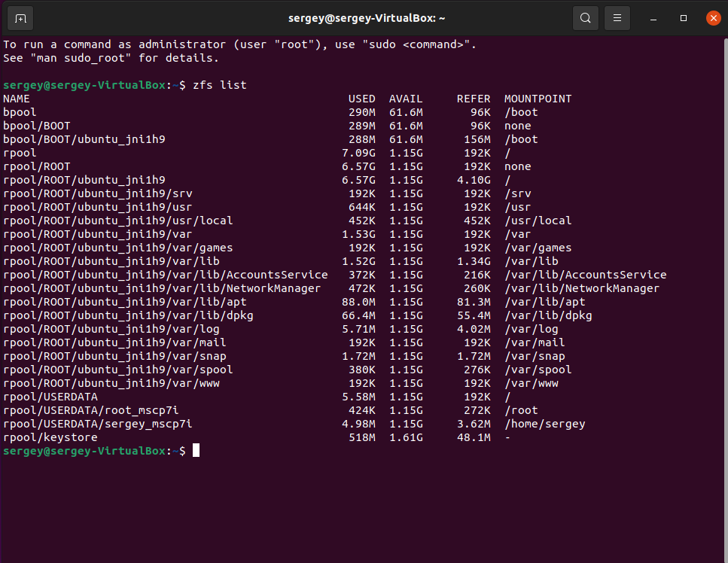This screenshot has width=728, height=563.
Task: Click the USED value '7.09G'
Action: coord(358,153)
